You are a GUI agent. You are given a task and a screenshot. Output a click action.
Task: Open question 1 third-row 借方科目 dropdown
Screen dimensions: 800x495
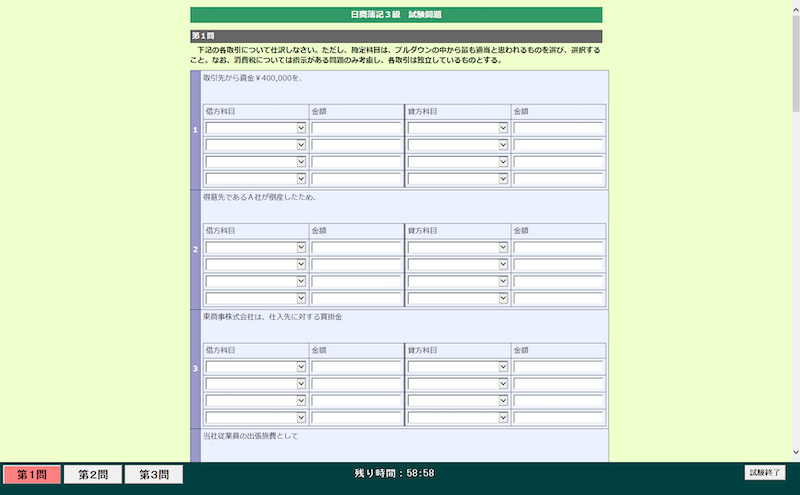[x=256, y=162]
